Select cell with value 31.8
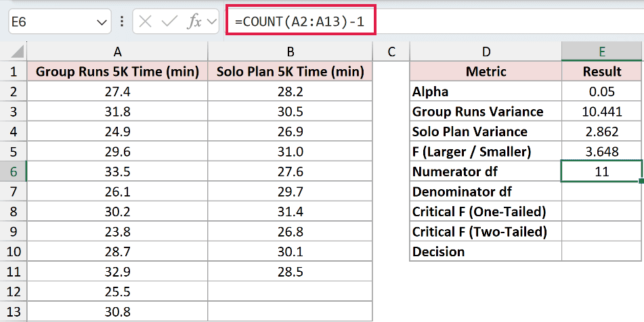 (x=117, y=111)
